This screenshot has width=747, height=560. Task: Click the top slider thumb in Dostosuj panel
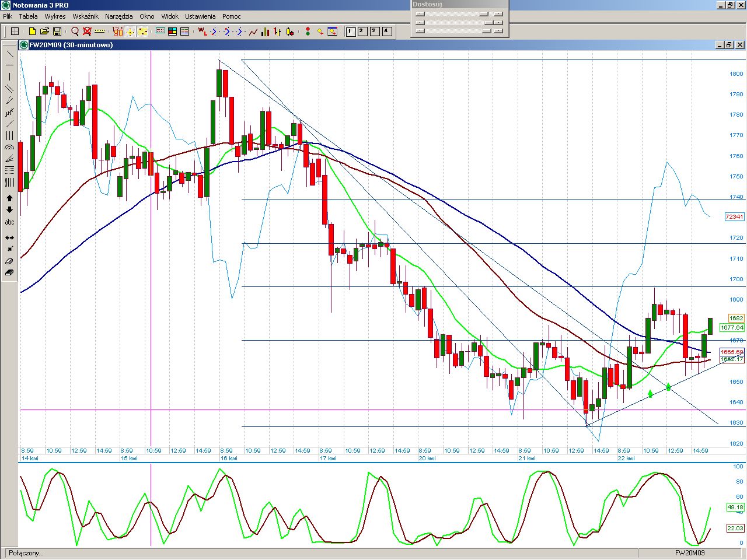pos(484,14)
